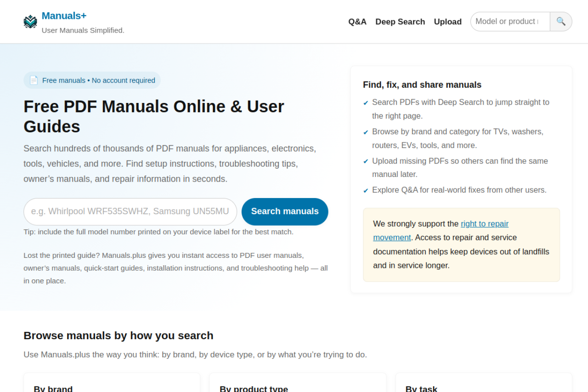Click the document icon in Free manuals badge

coord(34,80)
